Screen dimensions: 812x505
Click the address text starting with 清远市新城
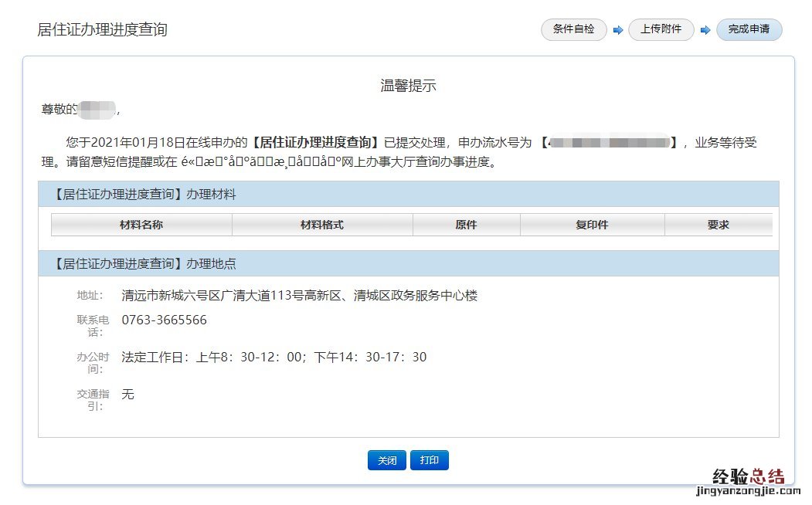pos(300,295)
